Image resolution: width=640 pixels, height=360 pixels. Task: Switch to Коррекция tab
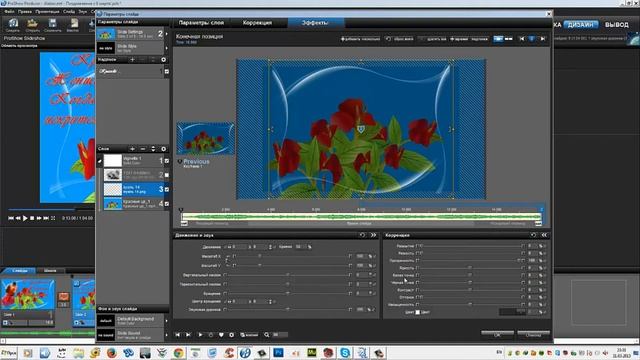(x=257, y=23)
